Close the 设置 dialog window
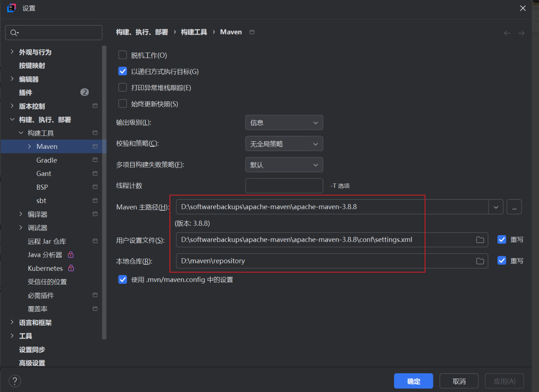This screenshot has width=539, height=392. [x=523, y=8]
